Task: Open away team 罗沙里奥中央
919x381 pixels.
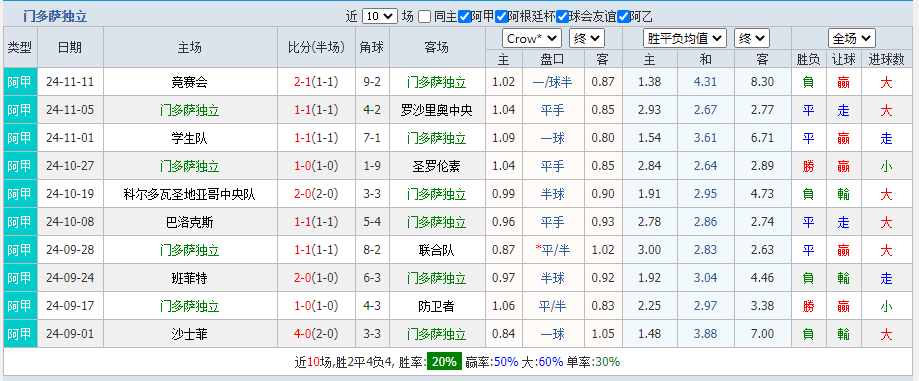Action: [x=437, y=110]
